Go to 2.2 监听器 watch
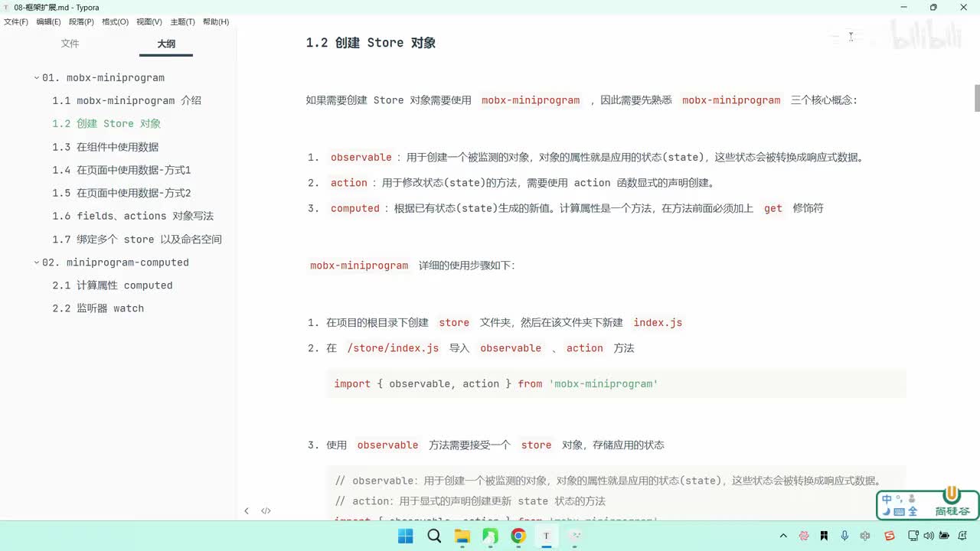The image size is (980, 551). 98,308
